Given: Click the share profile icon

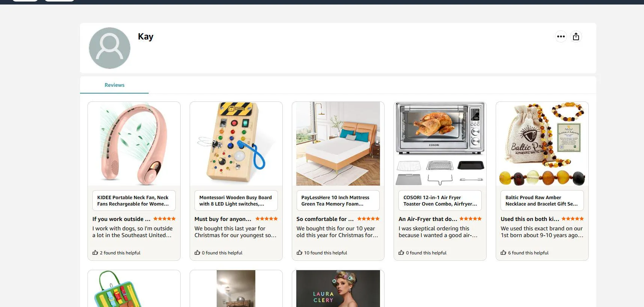Looking at the screenshot, I should (576, 36).
